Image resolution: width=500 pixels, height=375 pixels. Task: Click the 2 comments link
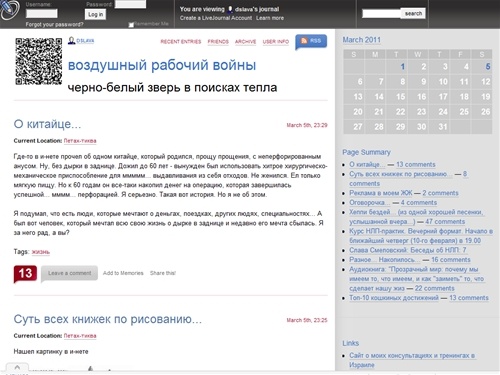coord(440,193)
